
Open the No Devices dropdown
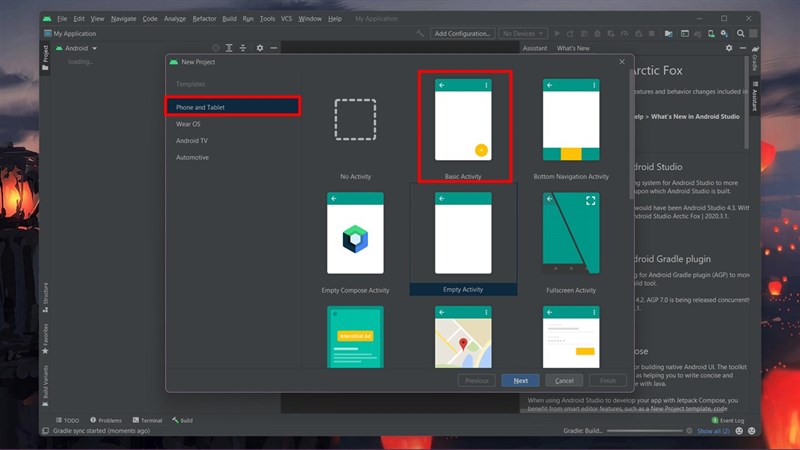coord(523,34)
